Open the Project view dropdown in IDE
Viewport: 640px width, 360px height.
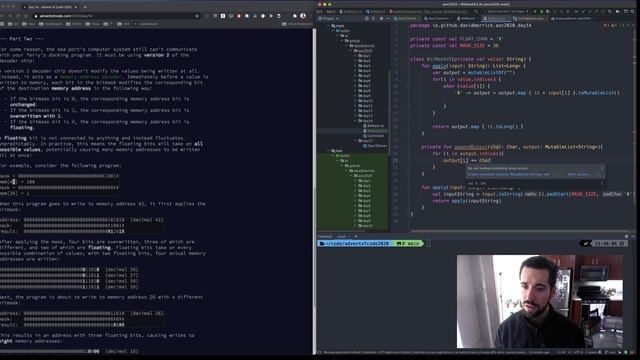click(328, 18)
